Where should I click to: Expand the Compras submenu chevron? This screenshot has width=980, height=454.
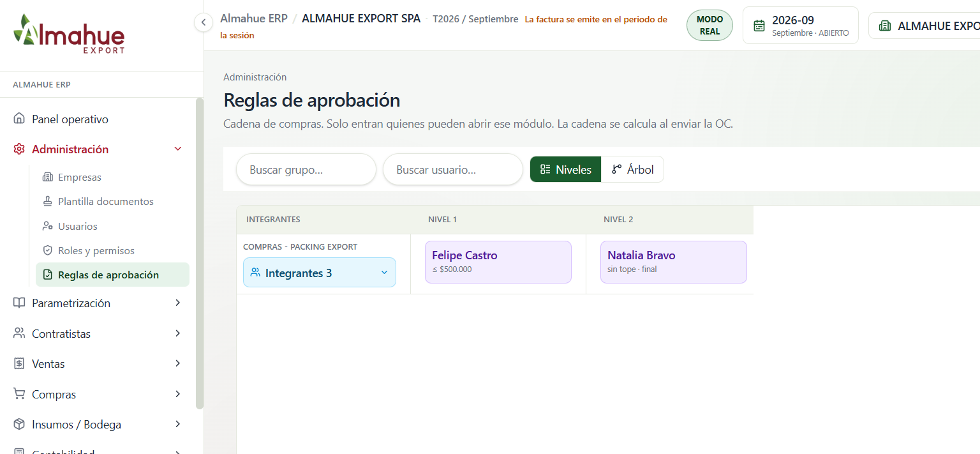[x=178, y=394]
